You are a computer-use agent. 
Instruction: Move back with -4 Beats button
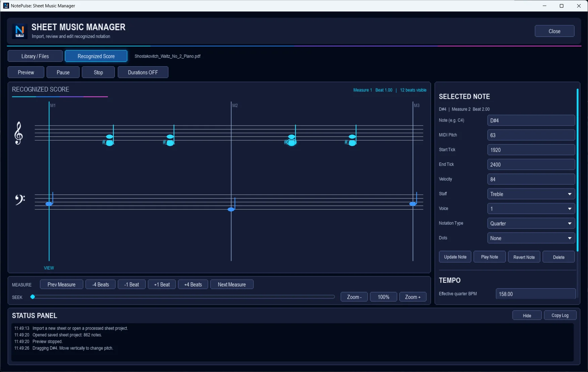100,284
